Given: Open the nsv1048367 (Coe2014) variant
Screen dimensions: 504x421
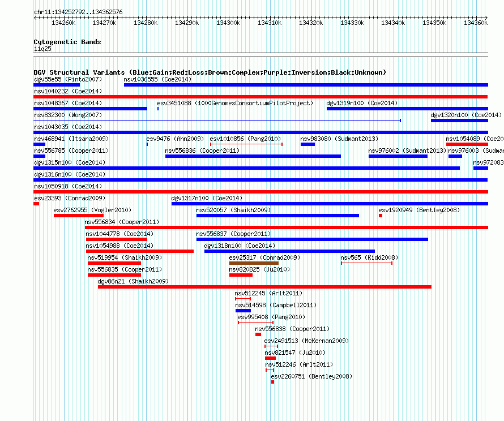Looking at the screenshot, I should pyautogui.click(x=68, y=103).
